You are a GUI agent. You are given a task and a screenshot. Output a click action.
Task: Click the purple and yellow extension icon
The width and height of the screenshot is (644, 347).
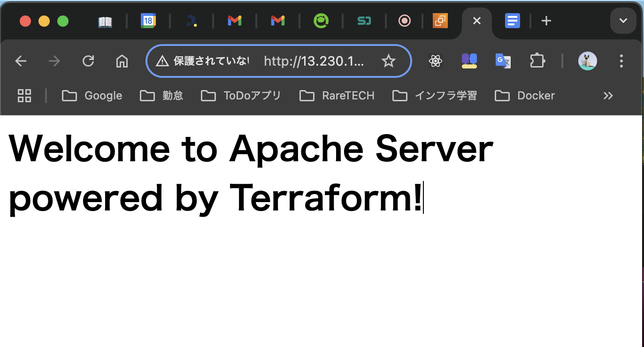469,61
